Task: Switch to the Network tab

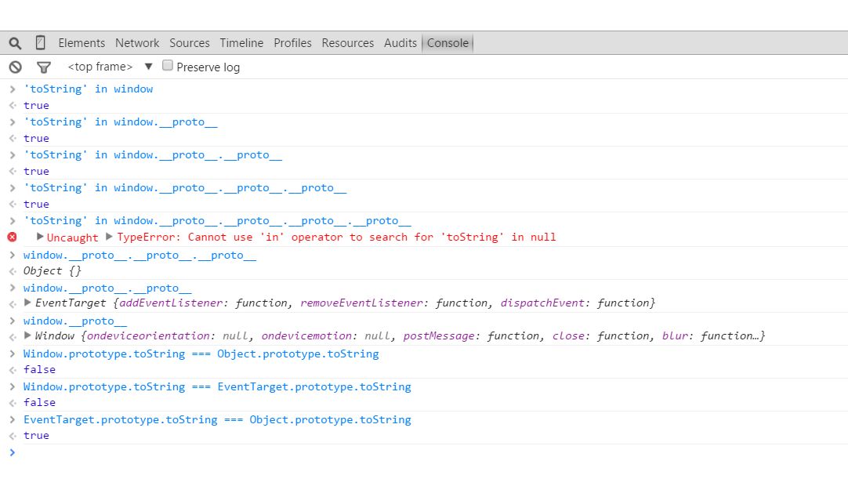Action: [x=137, y=43]
